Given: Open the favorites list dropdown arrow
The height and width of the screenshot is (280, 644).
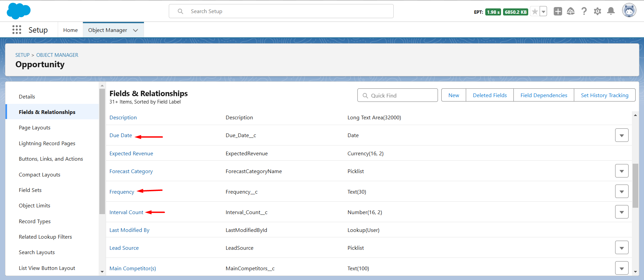Looking at the screenshot, I should [x=543, y=12].
